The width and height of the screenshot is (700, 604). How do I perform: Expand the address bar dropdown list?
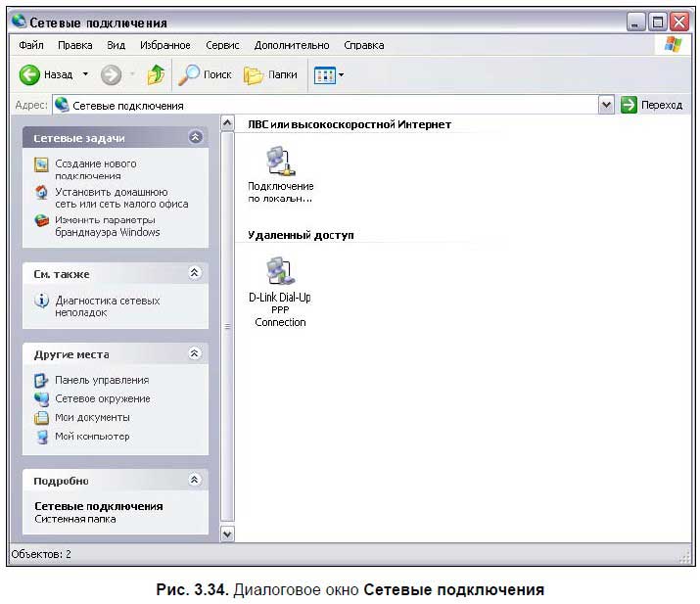click(x=606, y=105)
